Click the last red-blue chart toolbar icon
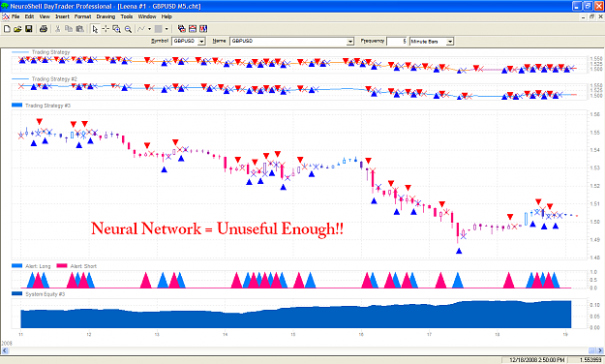 tap(203, 29)
